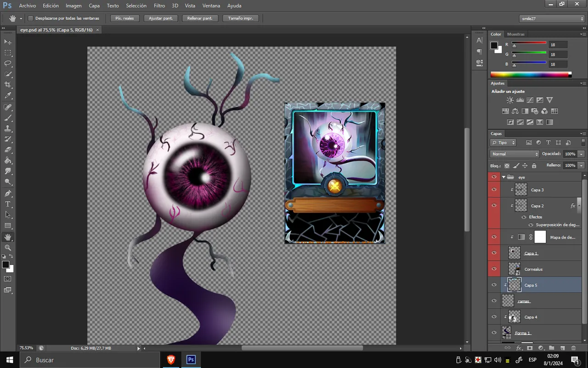Add a Photo Filter adjustment
The height and width of the screenshot is (368, 588).
[535, 111]
